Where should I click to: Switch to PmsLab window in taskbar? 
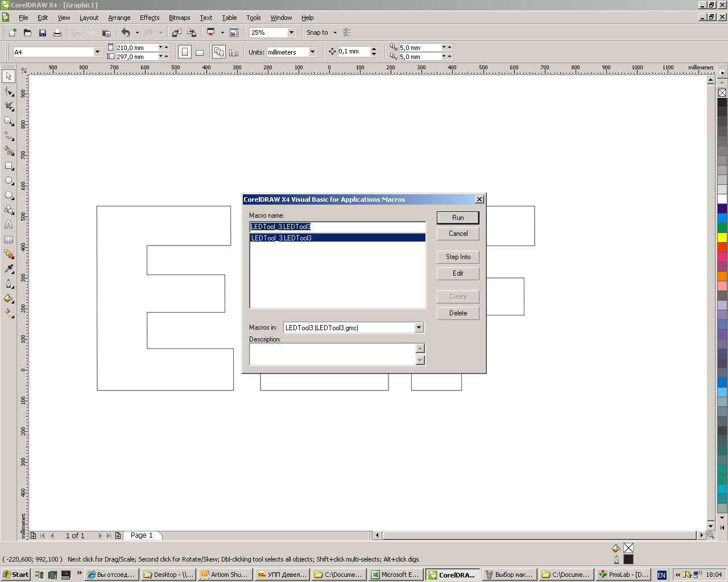point(624,575)
